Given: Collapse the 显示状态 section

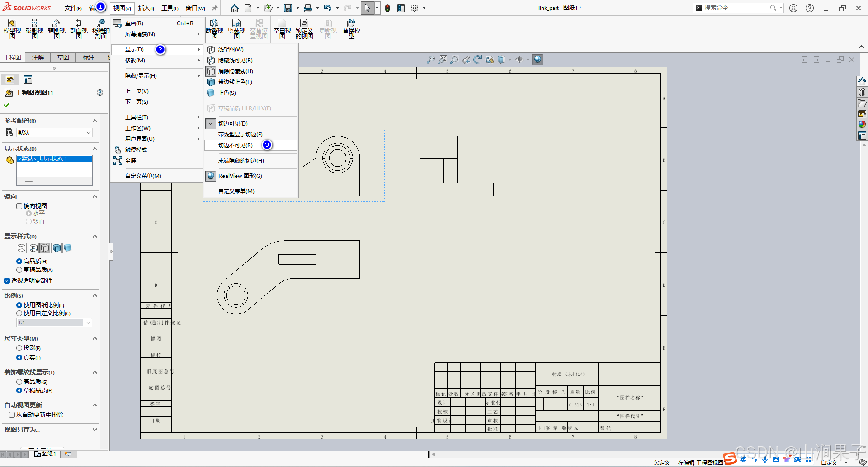Looking at the screenshot, I should pos(95,149).
